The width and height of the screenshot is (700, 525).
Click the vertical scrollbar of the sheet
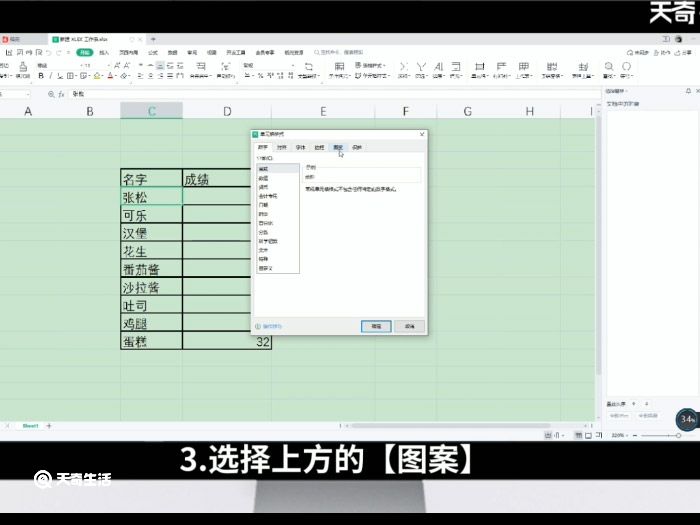coord(598,246)
